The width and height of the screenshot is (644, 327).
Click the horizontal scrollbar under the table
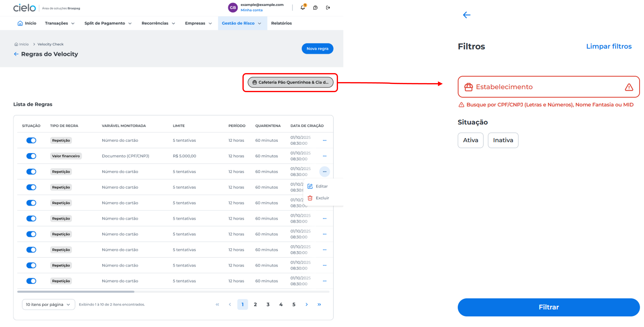click(76, 292)
